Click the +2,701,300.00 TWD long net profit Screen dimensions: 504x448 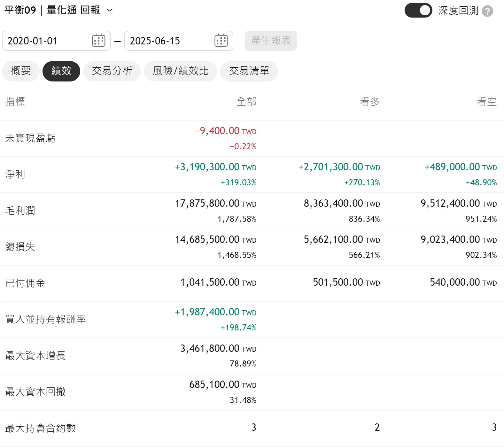[339, 167]
